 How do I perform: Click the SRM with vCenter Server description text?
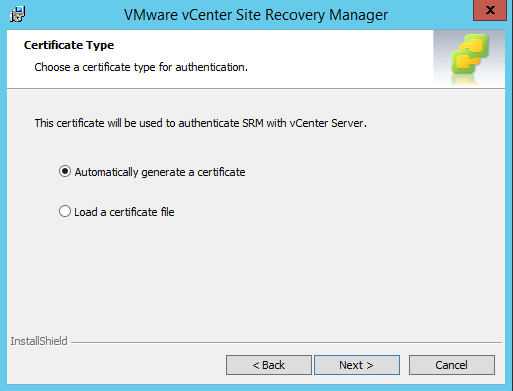201,123
